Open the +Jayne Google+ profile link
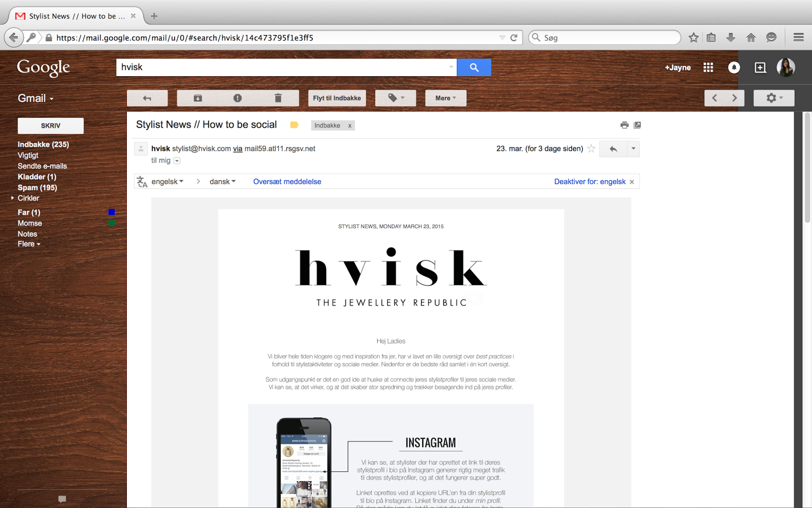The image size is (812, 508). tap(678, 68)
